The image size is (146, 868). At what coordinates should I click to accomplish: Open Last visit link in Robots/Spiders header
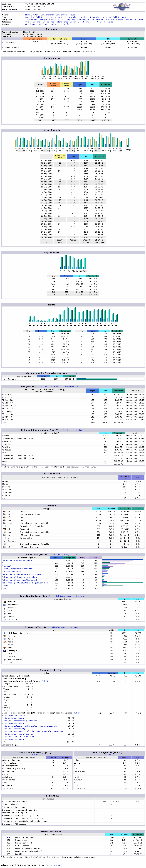tap(78, 430)
